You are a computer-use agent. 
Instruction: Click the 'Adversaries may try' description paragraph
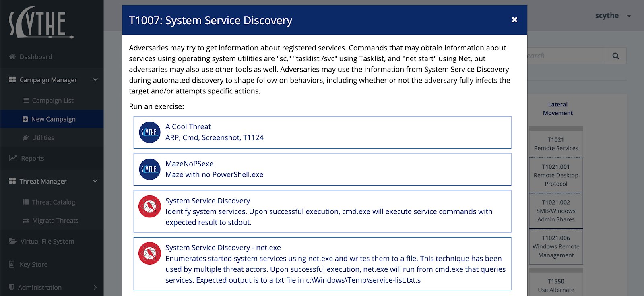coord(320,69)
